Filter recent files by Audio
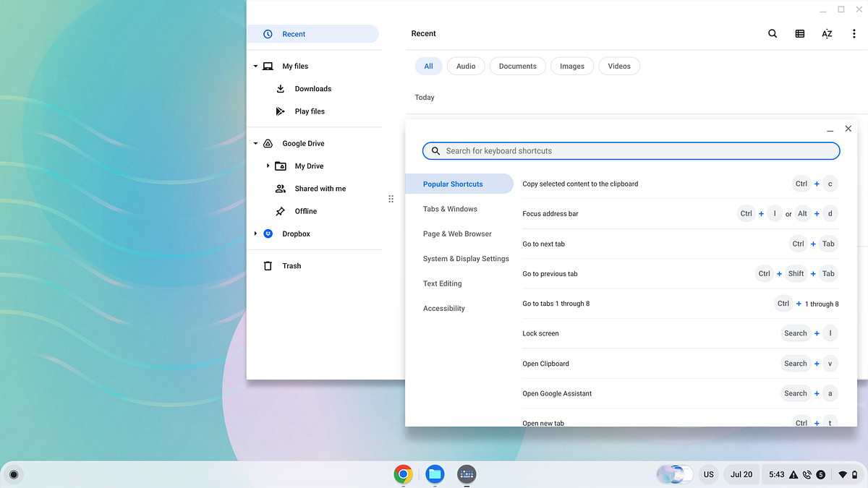 tap(466, 66)
